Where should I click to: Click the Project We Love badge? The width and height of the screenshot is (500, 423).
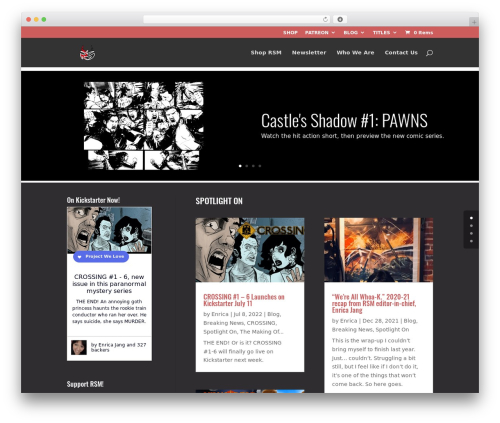click(101, 256)
